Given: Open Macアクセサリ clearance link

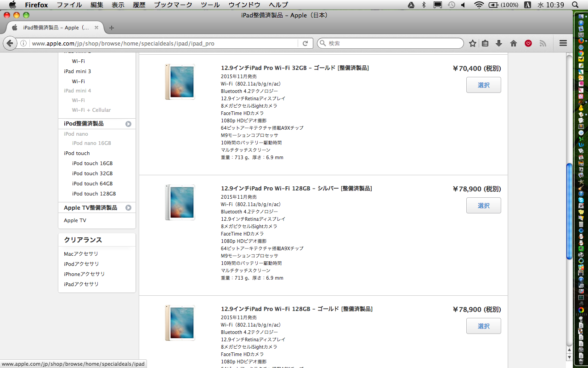Looking at the screenshot, I should (x=81, y=254).
